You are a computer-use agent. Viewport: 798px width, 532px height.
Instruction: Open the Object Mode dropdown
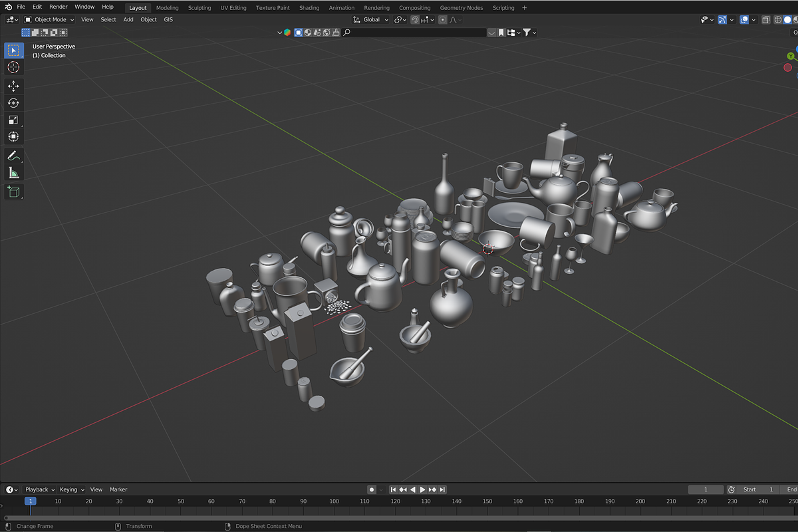tap(47, 20)
